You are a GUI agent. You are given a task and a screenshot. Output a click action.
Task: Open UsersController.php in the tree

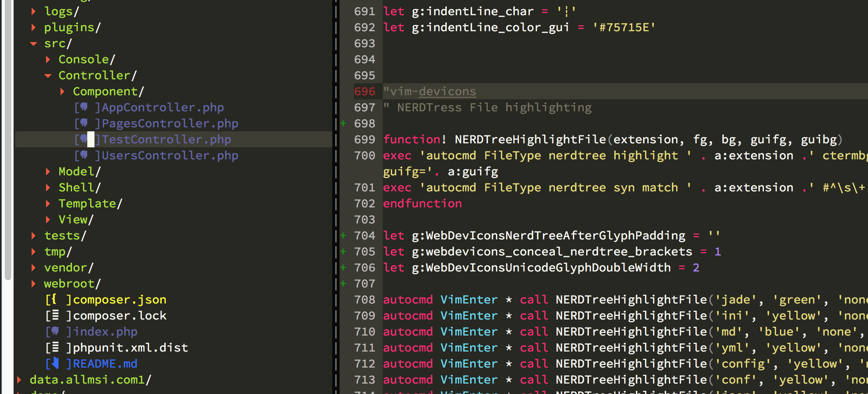point(170,155)
